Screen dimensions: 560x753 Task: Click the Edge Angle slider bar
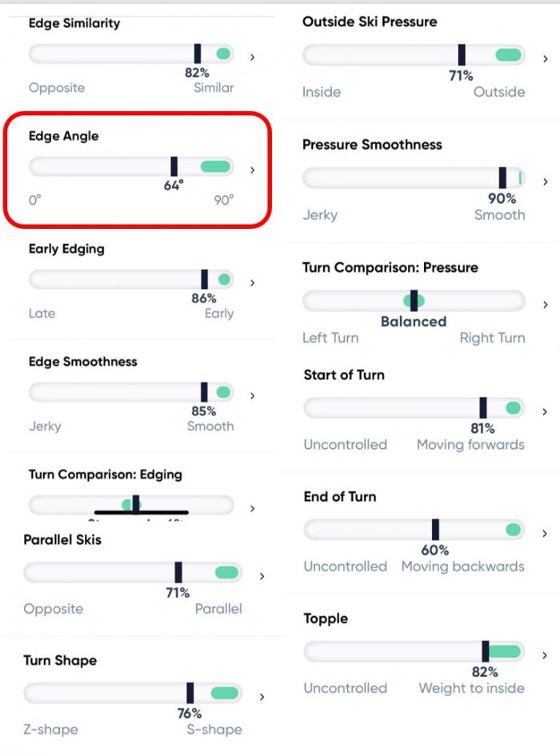tap(131, 166)
